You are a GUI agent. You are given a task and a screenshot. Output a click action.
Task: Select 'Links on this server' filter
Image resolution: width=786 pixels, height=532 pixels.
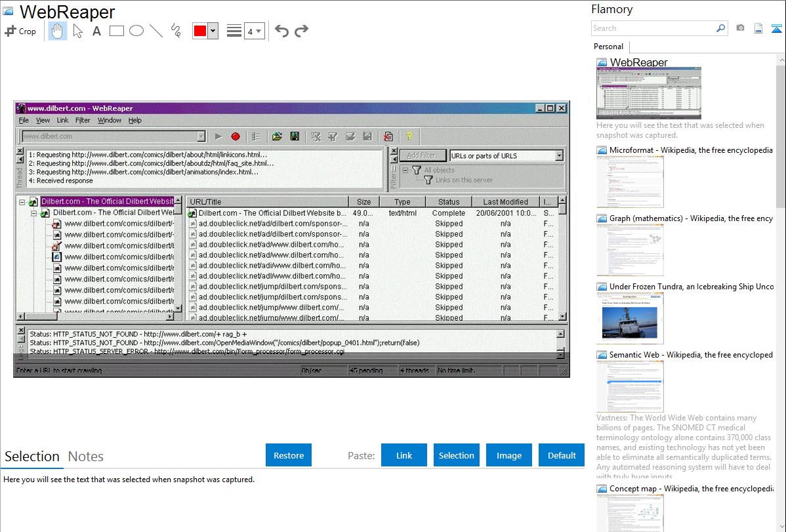click(464, 180)
